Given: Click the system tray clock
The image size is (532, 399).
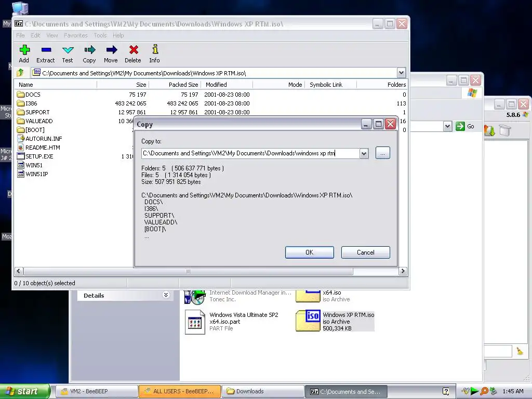Looking at the screenshot, I should point(513,391).
